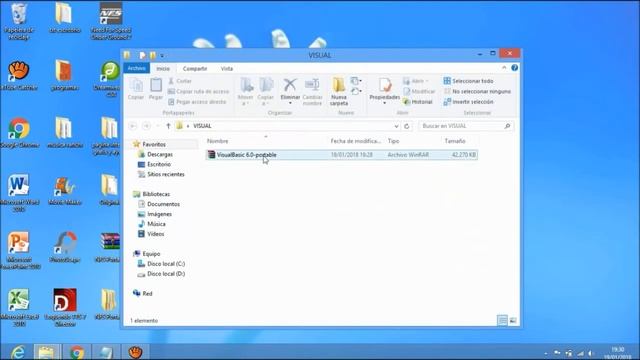640x360 pixels.
Task: Expand the Eliminar dropdown arrow
Action: coord(290,103)
